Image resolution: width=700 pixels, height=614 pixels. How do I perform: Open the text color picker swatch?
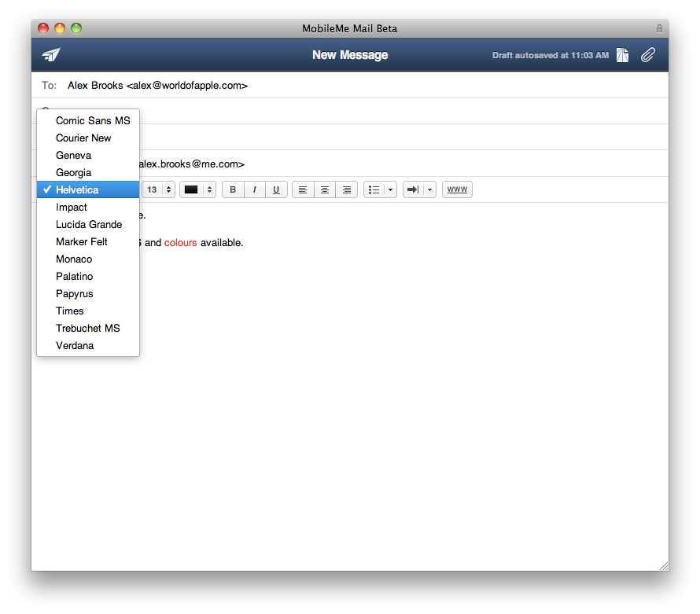pos(191,189)
